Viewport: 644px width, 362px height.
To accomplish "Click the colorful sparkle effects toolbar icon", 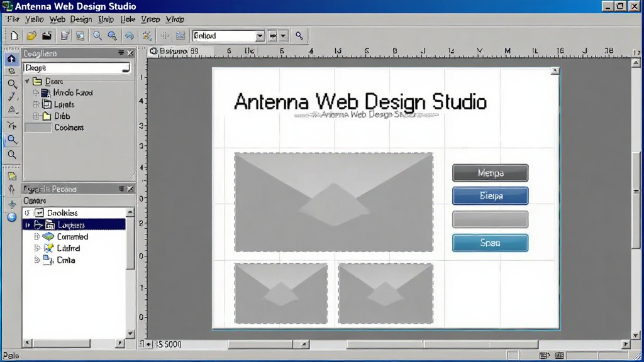I will click(147, 36).
